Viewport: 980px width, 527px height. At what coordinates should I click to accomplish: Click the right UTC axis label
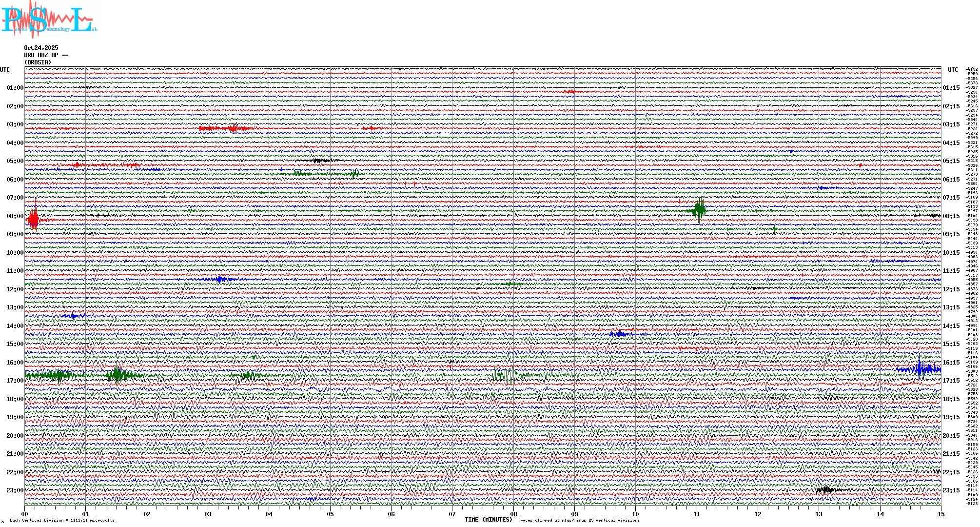tap(953, 70)
